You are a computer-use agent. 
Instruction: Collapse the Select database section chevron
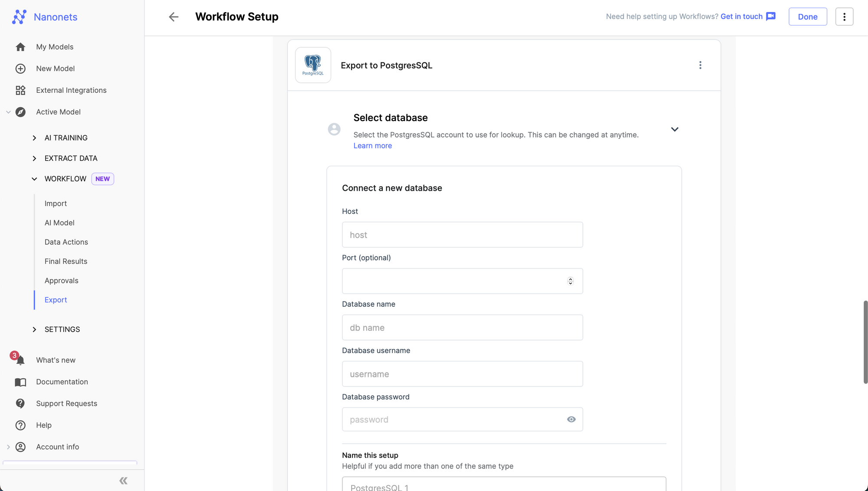[x=674, y=129]
